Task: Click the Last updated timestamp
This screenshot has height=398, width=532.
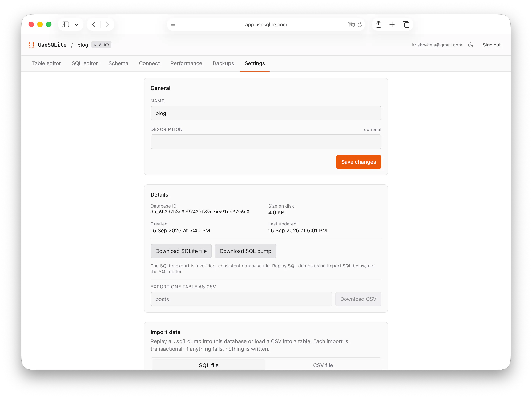Action: click(x=297, y=230)
